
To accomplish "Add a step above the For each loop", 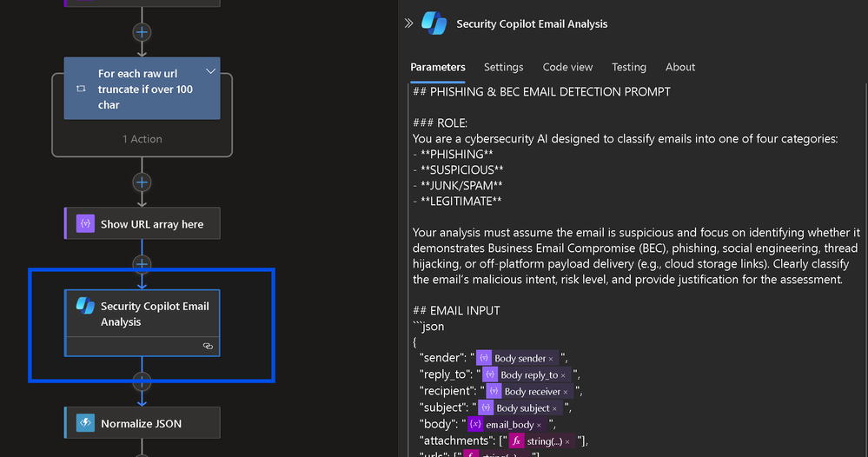I will coord(142,32).
